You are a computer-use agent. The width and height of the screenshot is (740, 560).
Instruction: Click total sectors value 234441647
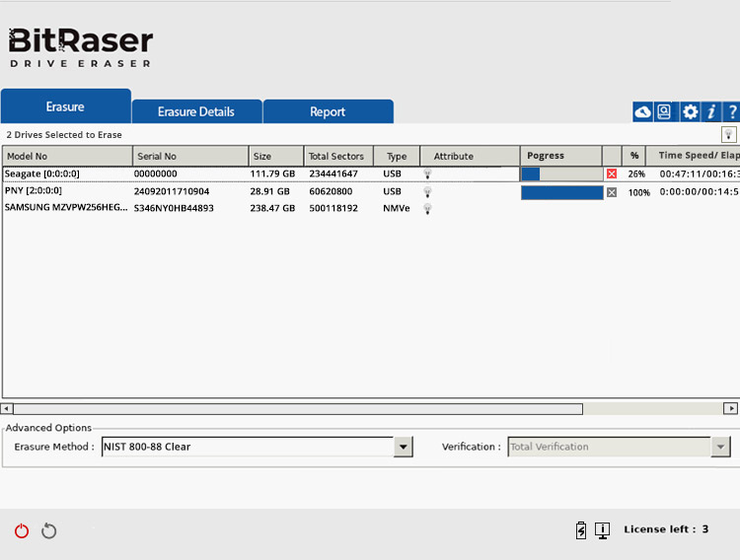[333, 175]
